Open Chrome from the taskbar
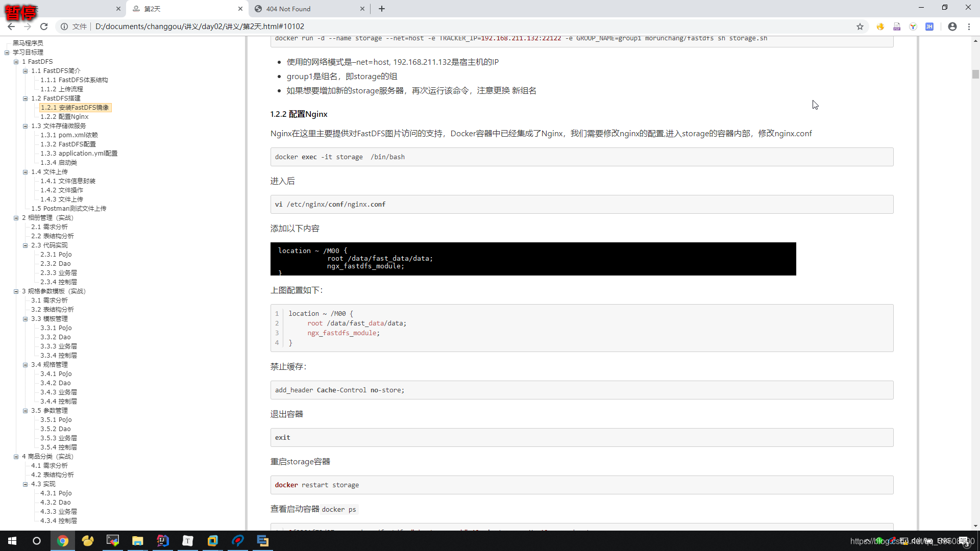This screenshot has width=980, height=551. pyautogui.click(x=63, y=541)
